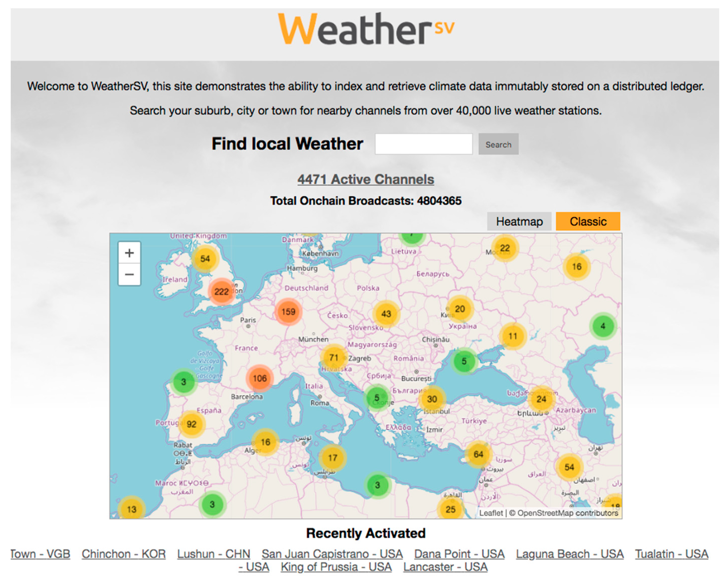Viewport: 728px width, 582px height.
Task: Open the 20 cluster near Kyiv
Action: coord(460,309)
